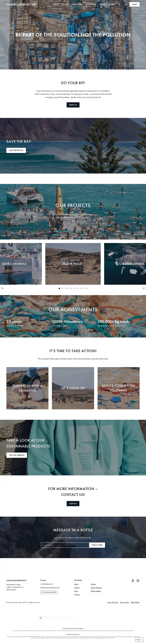
Task: Open the Take Action menu item
Action: coord(77,4)
